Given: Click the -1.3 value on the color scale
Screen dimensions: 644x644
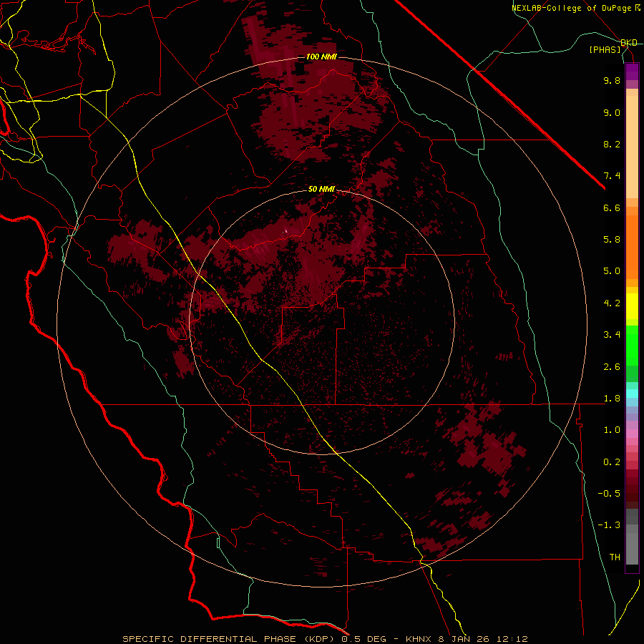Looking at the screenshot, I should point(609,525).
